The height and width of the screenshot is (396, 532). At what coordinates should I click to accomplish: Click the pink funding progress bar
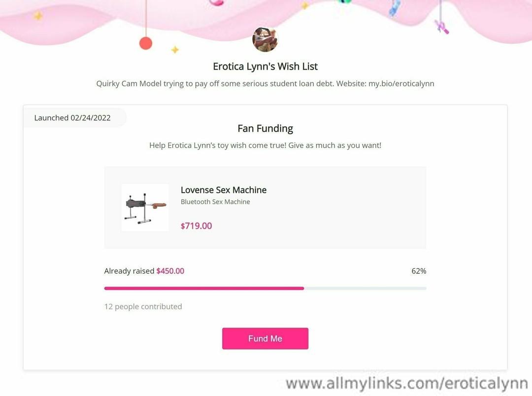tap(265, 288)
